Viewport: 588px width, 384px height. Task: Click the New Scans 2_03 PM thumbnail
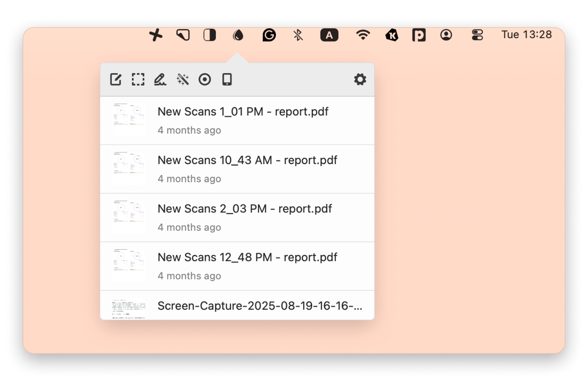coord(128,217)
